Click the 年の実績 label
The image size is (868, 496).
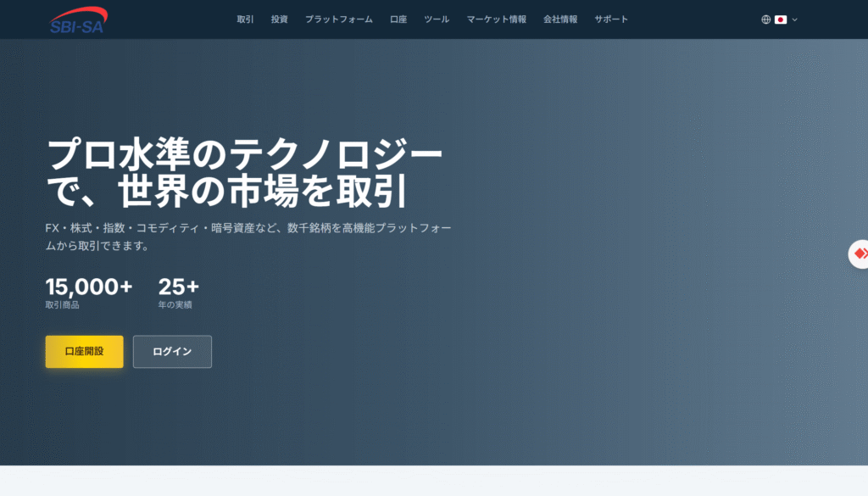[175, 305]
